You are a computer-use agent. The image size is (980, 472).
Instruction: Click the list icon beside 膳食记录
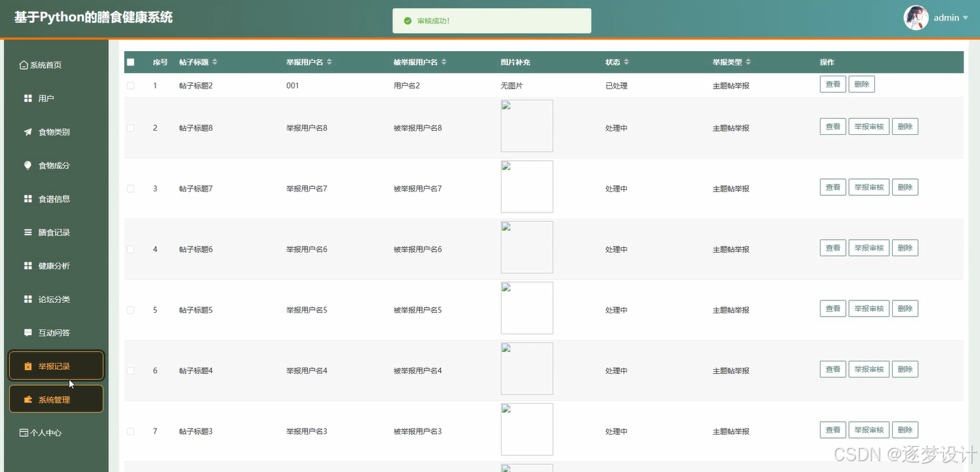28,232
